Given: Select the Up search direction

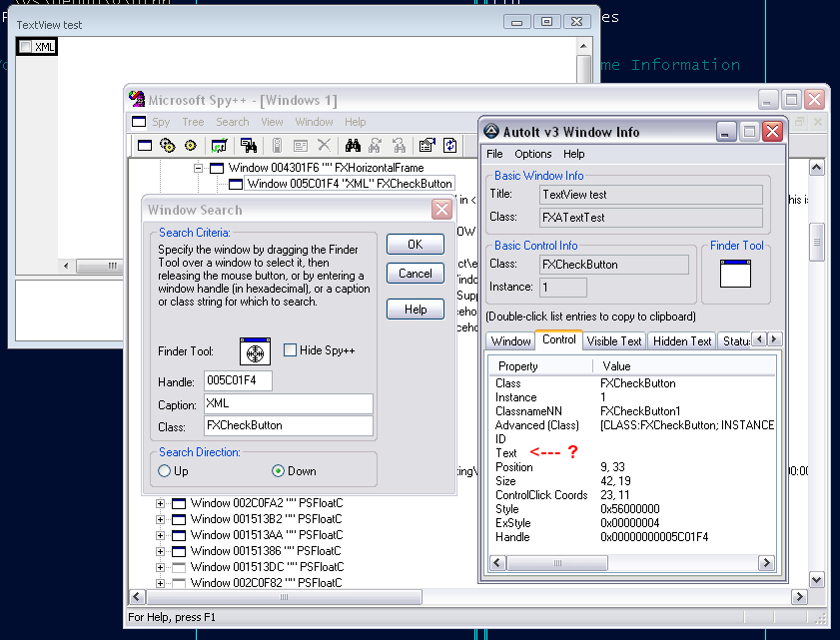Looking at the screenshot, I should [166, 471].
